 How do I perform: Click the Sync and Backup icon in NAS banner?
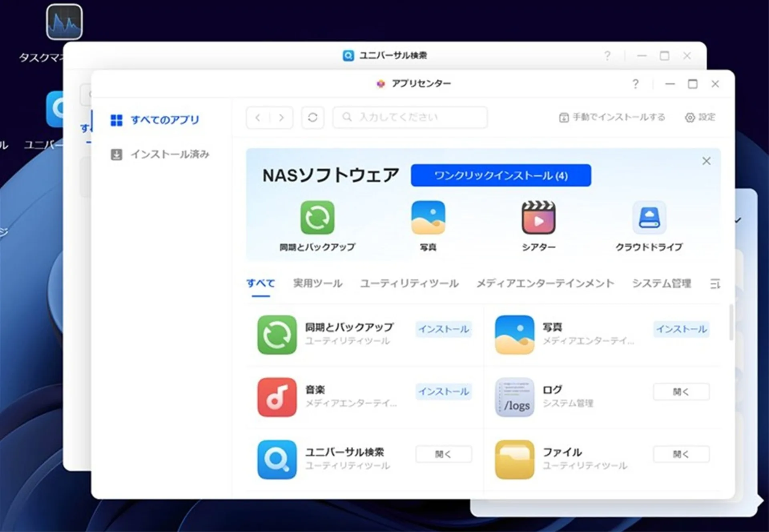point(317,217)
